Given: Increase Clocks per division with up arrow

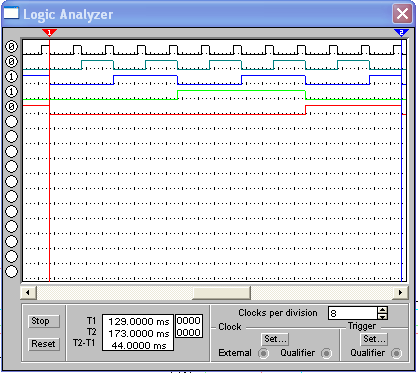Looking at the screenshot, I should tap(383, 310).
